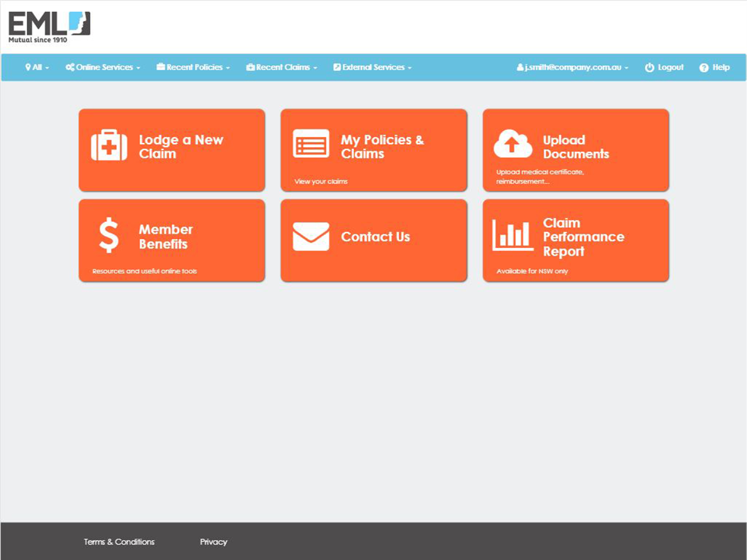Click the cloud upload icon
Image resolution: width=747 pixels, height=560 pixels.
coord(513,144)
